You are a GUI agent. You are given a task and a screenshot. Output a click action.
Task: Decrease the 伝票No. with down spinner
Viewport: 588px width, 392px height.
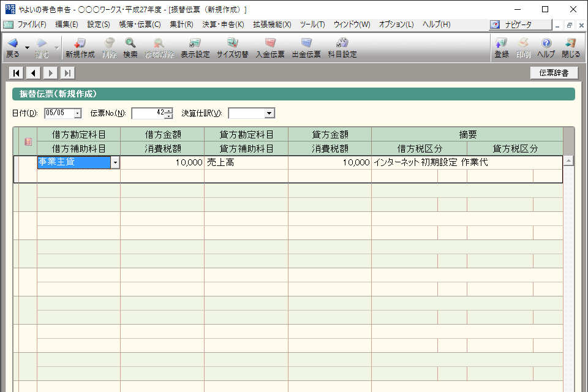(x=169, y=116)
